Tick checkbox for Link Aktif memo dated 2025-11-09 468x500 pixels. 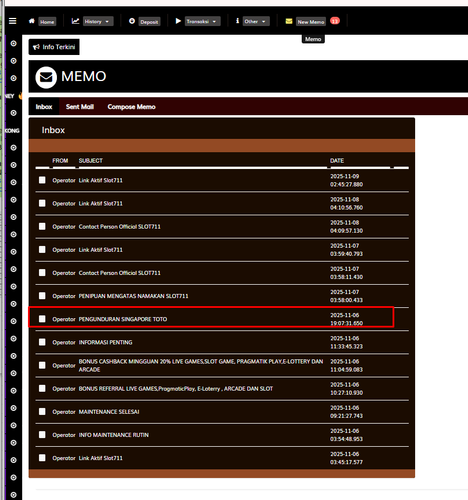point(42,180)
